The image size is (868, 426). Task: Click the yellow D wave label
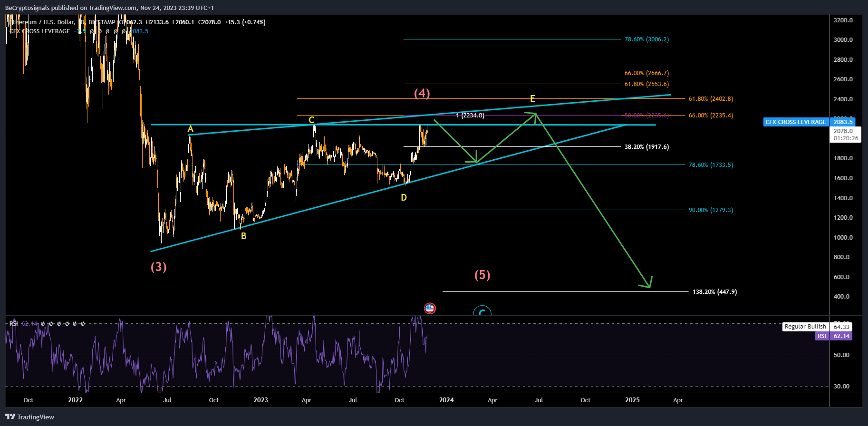[x=404, y=197]
